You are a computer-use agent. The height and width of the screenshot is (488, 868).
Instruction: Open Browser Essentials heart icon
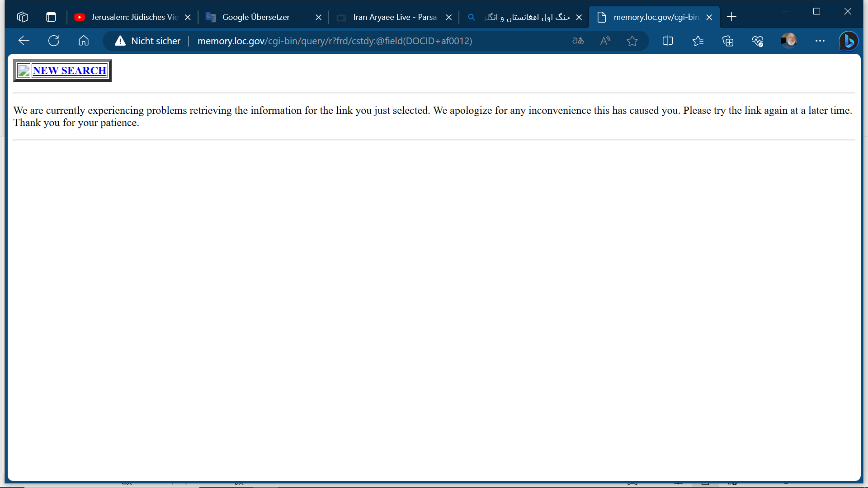758,41
